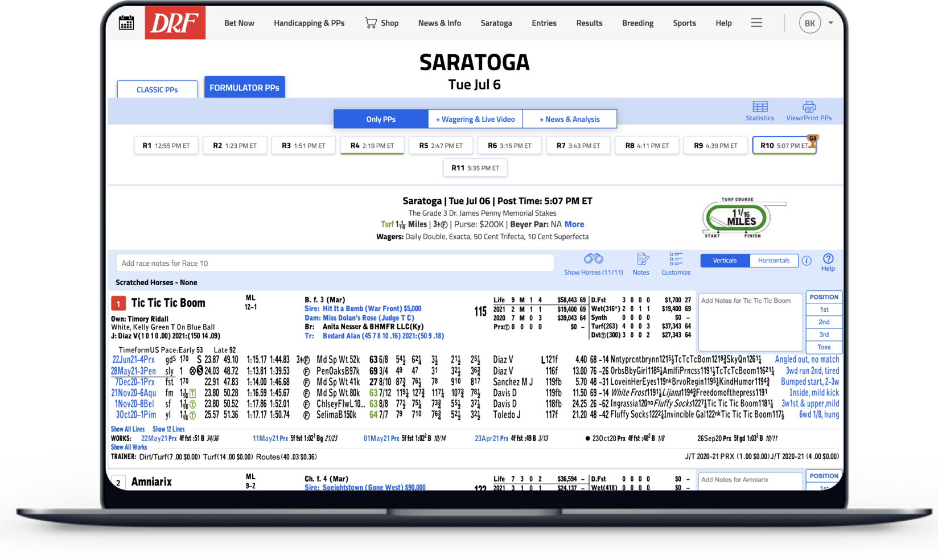This screenshot has width=938, height=560.
Task: Select race R5 2:47 PM ET
Action: [x=441, y=146]
